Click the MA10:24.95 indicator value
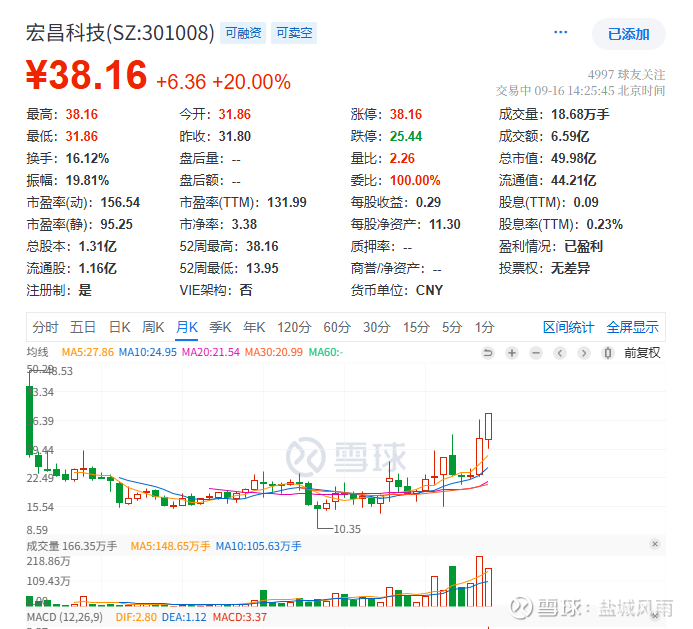 148,352
